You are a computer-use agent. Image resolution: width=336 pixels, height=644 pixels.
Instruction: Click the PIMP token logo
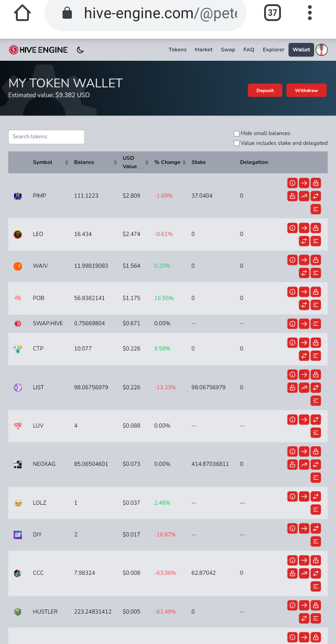pyautogui.click(x=18, y=196)
